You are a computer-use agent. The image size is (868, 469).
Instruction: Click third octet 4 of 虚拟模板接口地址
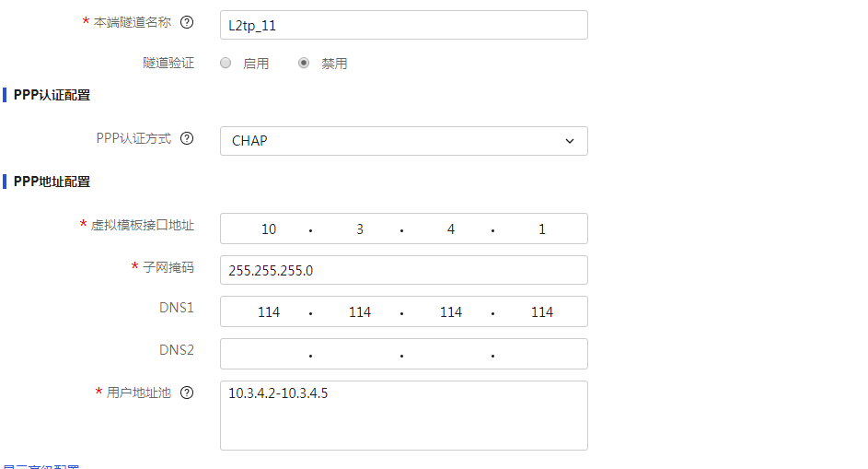pyautogui.click(x=450, y=229)
